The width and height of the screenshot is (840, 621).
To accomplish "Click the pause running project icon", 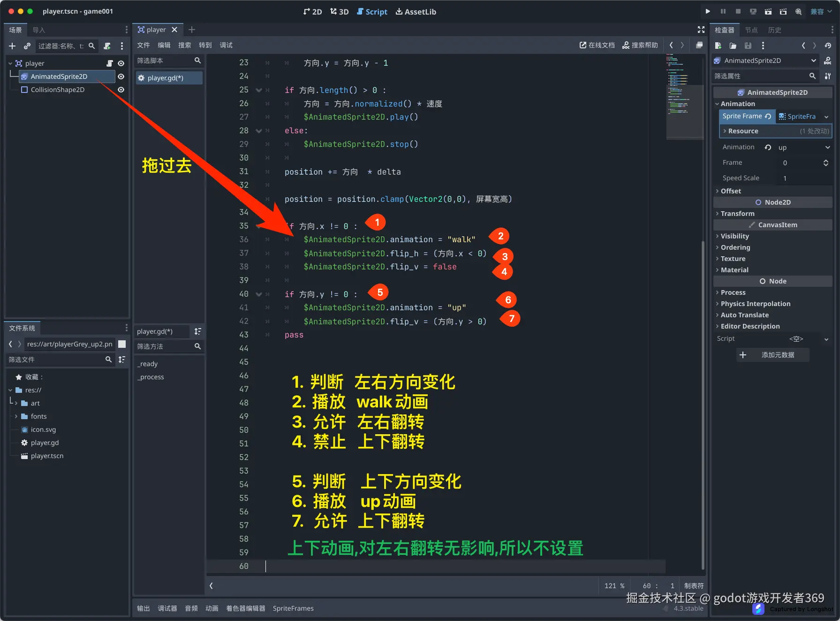I will [723, 11].
